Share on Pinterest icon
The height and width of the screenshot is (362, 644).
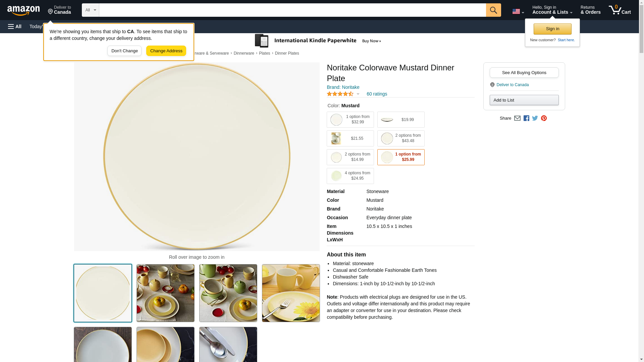[544, 118]
